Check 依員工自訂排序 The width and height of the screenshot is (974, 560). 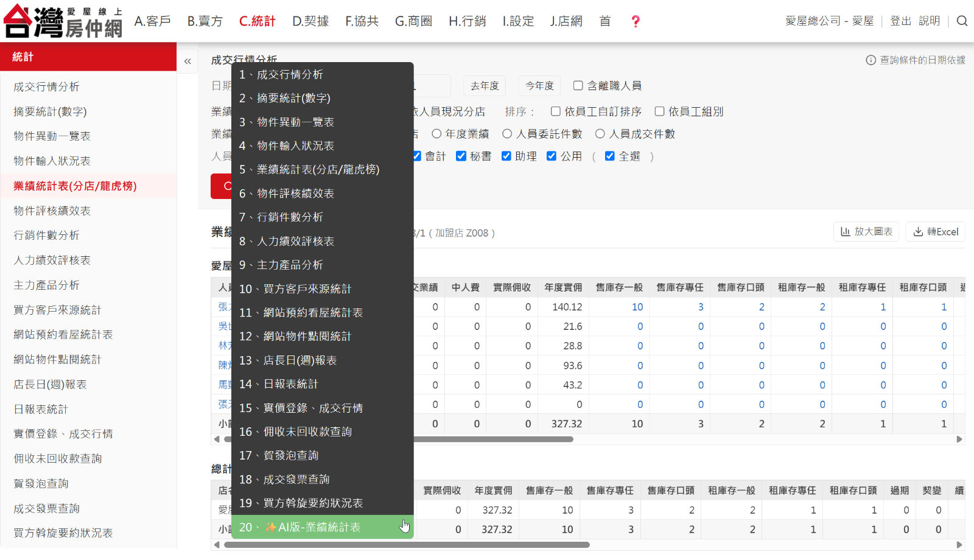(x=555, y=111)
